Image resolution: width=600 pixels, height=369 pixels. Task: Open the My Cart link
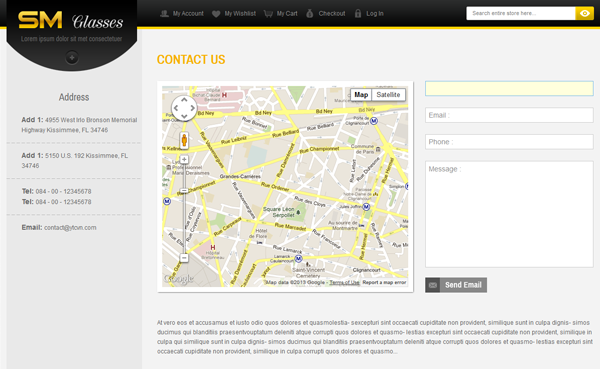287,14
